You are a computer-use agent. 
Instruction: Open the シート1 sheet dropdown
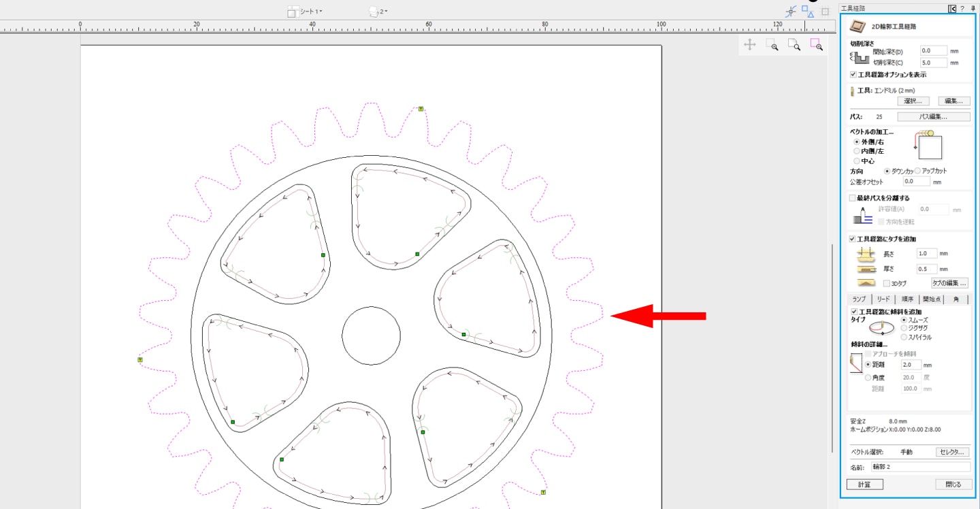(305, 12)
